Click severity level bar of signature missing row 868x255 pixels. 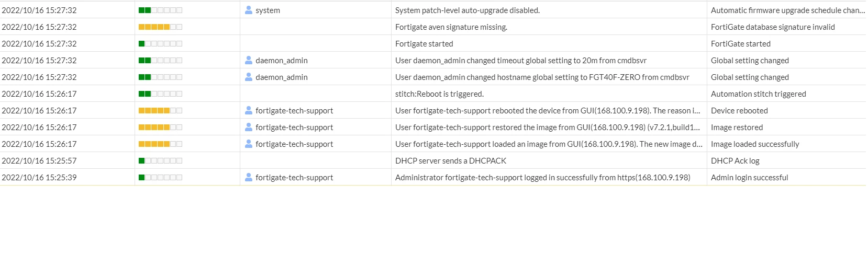[160, 27]
